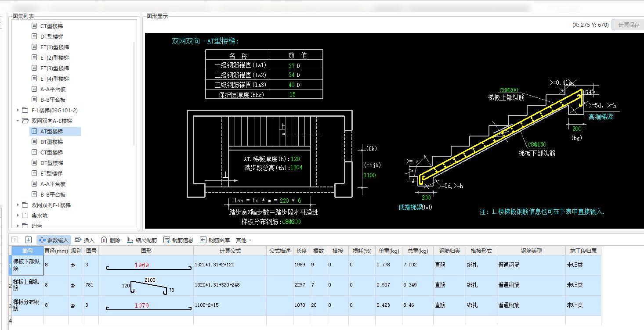The image size is (644, 330).
Task: Click the 长度 cell showing 2297
Action: pos(302,285)
